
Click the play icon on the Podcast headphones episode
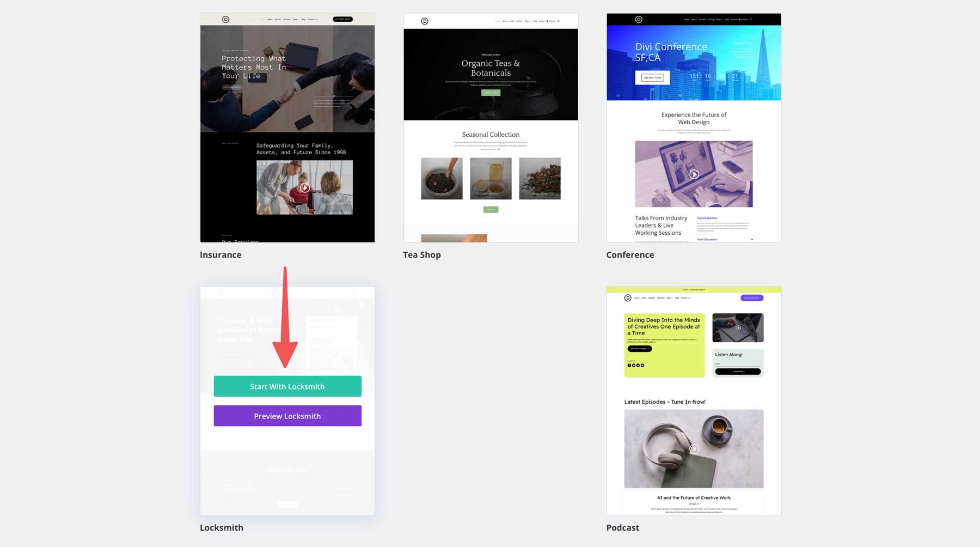click(x=694, y=448)
